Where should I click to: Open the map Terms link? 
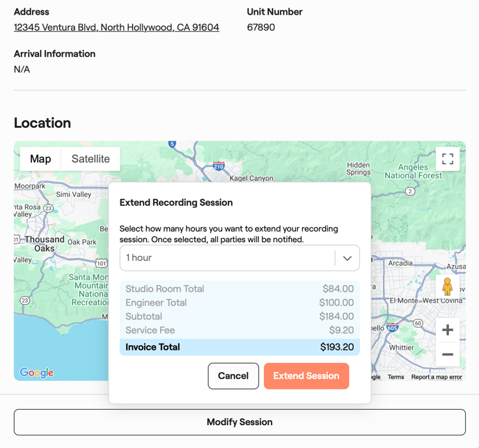[395, 377]
